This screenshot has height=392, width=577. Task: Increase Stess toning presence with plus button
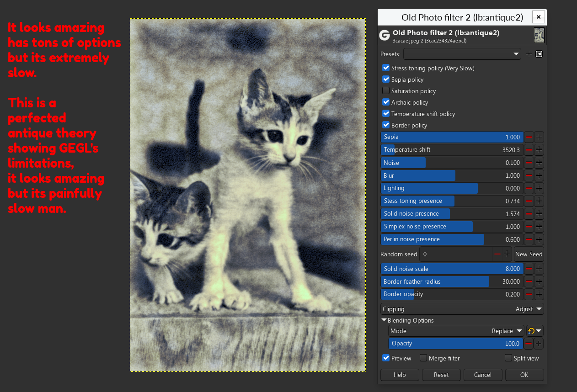click(x=539, y=201)
